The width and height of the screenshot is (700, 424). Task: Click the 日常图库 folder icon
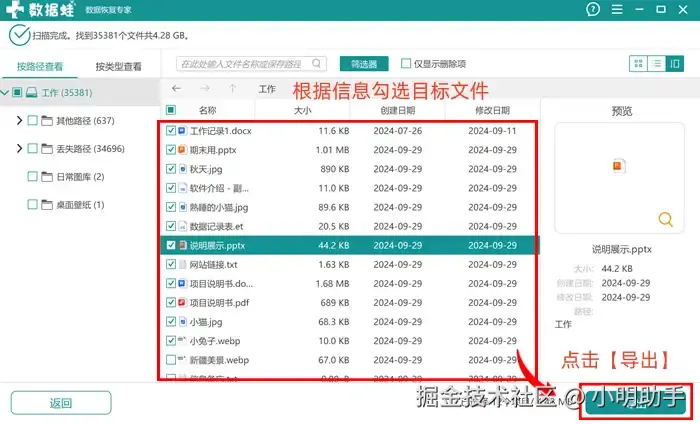pos(47,177)
